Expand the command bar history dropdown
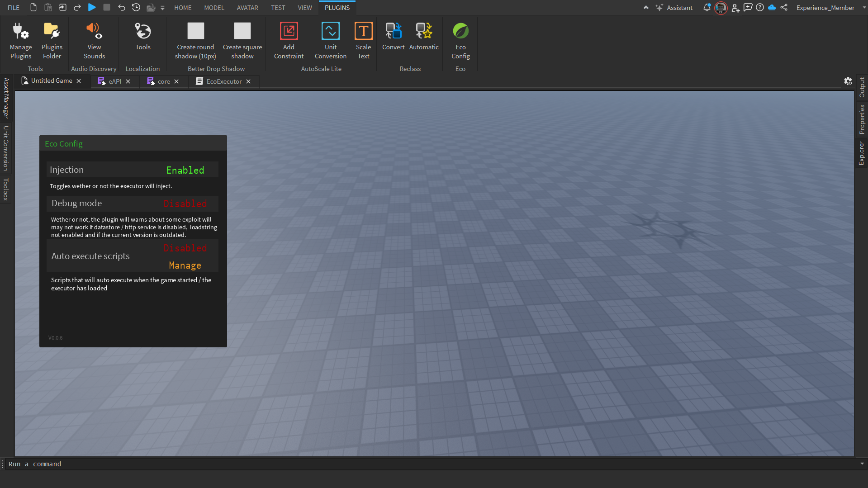This screenshot has height=488, width=868. [x=862, y=464]
